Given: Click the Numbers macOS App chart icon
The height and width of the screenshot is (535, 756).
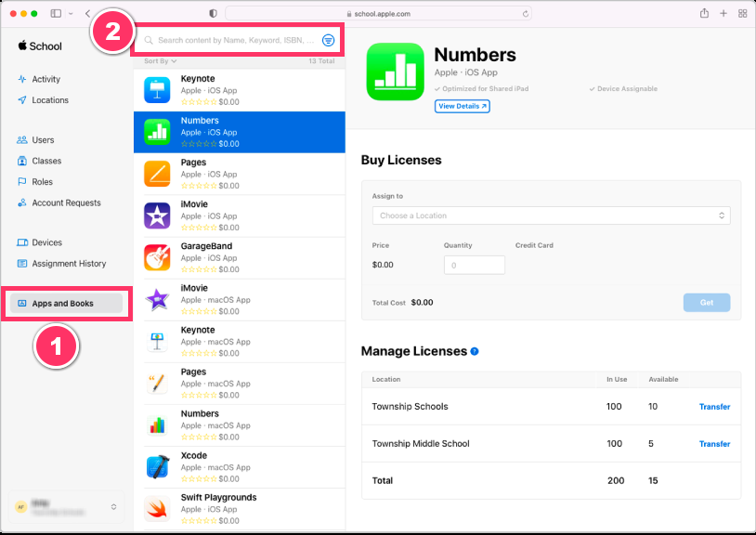Looking at the screenshot, I should tap(157, 425).
